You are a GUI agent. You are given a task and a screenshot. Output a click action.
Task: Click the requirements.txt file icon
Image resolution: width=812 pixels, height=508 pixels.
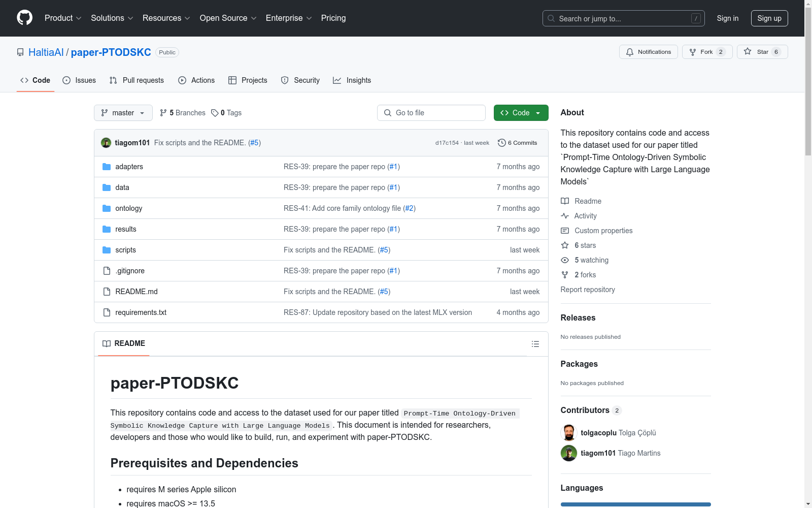coord(107,312)
